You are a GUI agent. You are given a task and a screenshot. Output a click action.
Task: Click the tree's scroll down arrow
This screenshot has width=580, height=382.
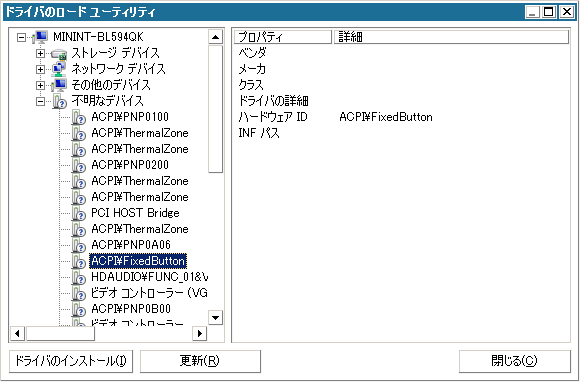pyautogui.click(x=215, y=318)
